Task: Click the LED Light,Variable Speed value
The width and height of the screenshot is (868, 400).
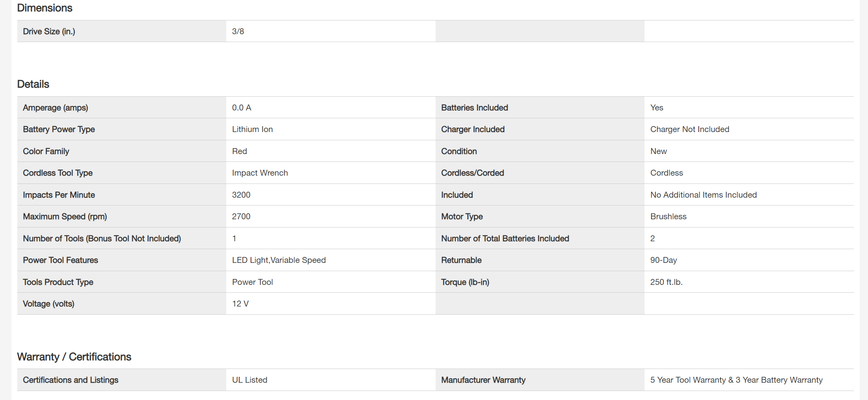Action: tap(279, 260)
